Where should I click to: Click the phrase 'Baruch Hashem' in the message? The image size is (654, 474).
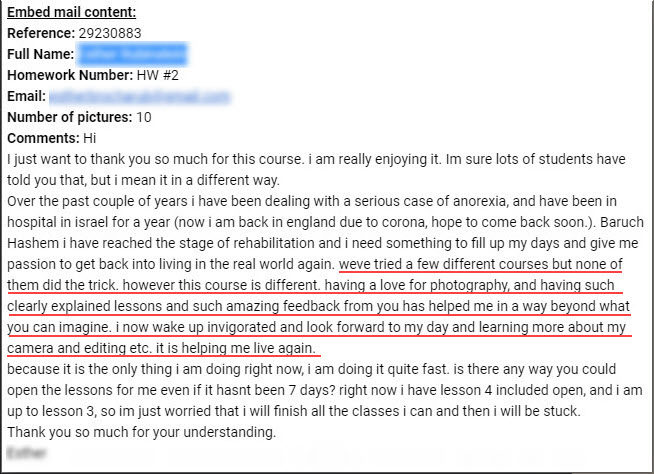click(622, 222)
